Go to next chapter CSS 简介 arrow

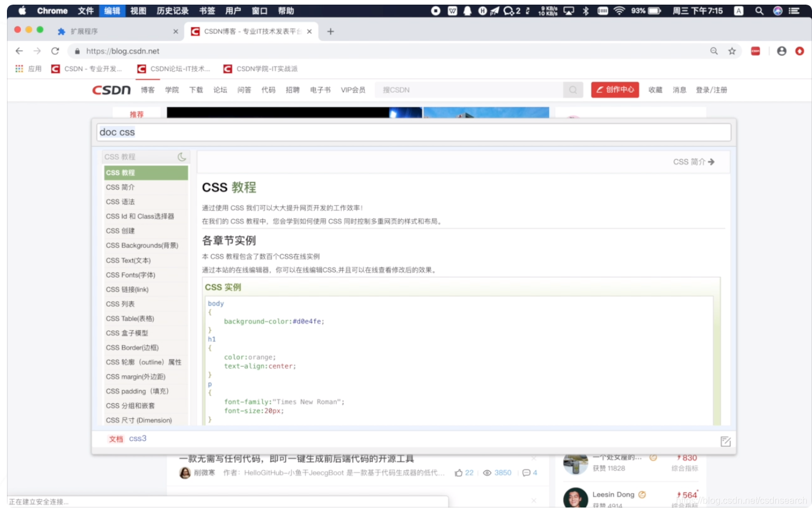(694, 162)
